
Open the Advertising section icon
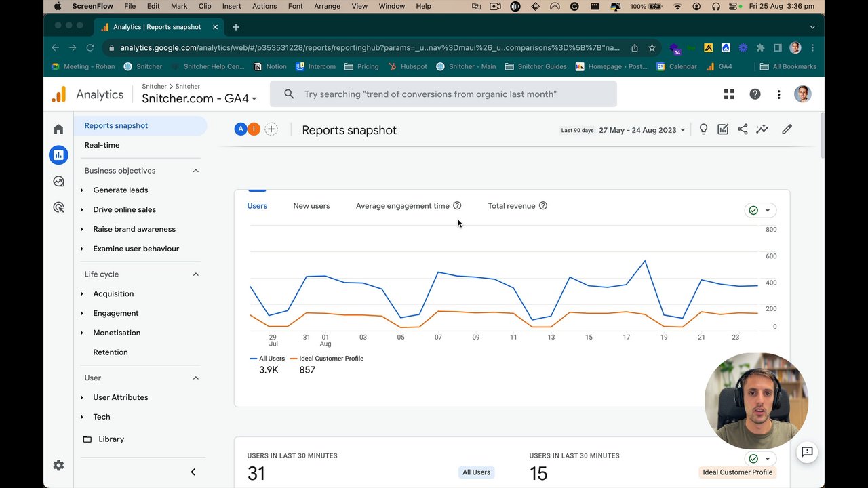click(x=58, y=207)
